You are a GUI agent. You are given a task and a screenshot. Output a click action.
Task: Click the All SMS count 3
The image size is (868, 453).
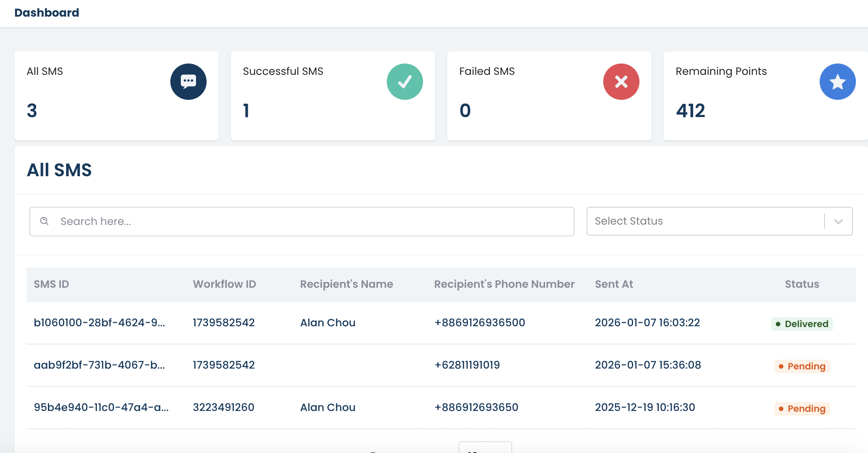[32, 111]
